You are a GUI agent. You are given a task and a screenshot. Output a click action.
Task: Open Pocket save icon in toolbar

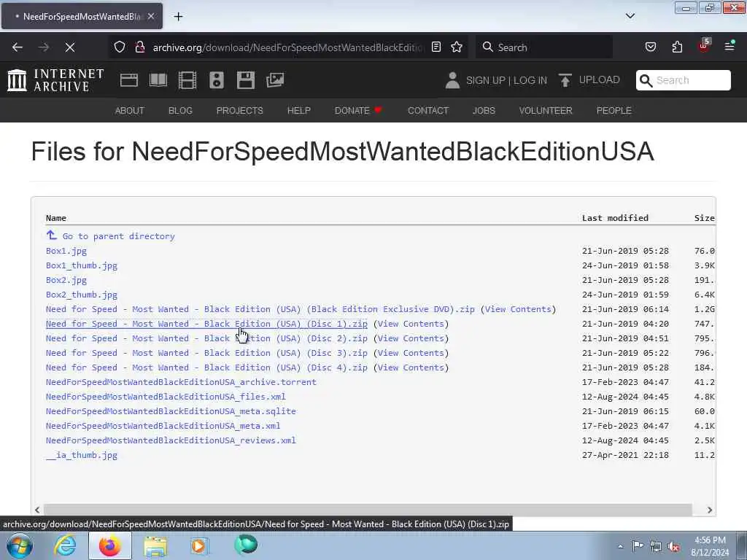point(650,47)
